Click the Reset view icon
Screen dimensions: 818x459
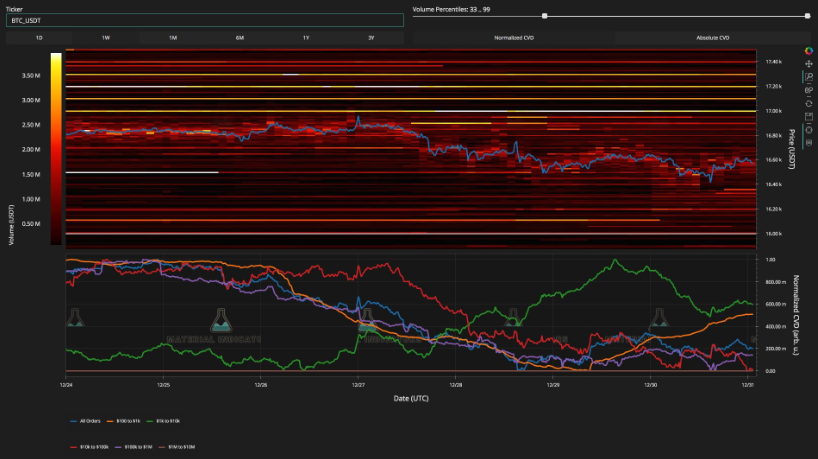[x=808, y=103]
